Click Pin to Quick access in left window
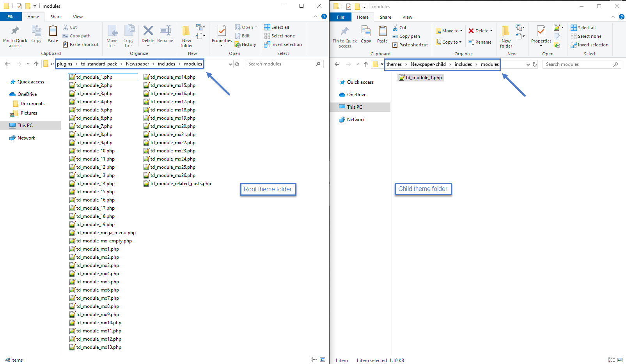 15,36
